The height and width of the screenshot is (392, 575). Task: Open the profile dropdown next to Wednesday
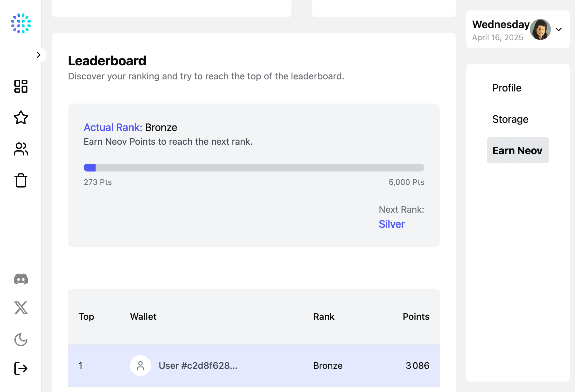pyautogui.click(x=559, y=29)
